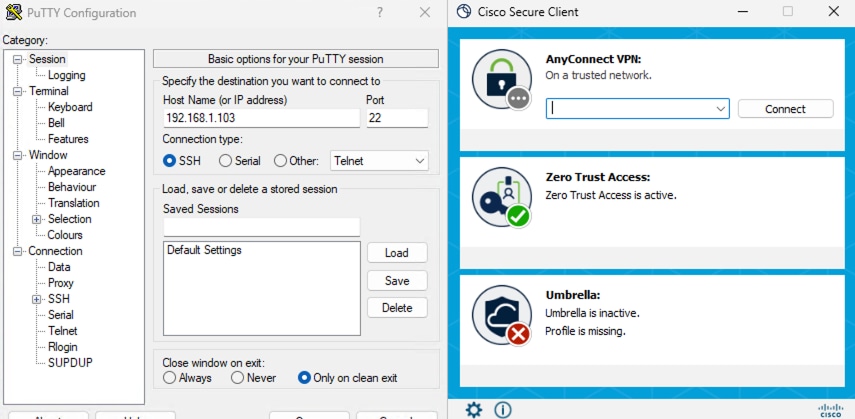Open Translation settings category
Screen dimensions: 855x419
[x=74, y=203]
